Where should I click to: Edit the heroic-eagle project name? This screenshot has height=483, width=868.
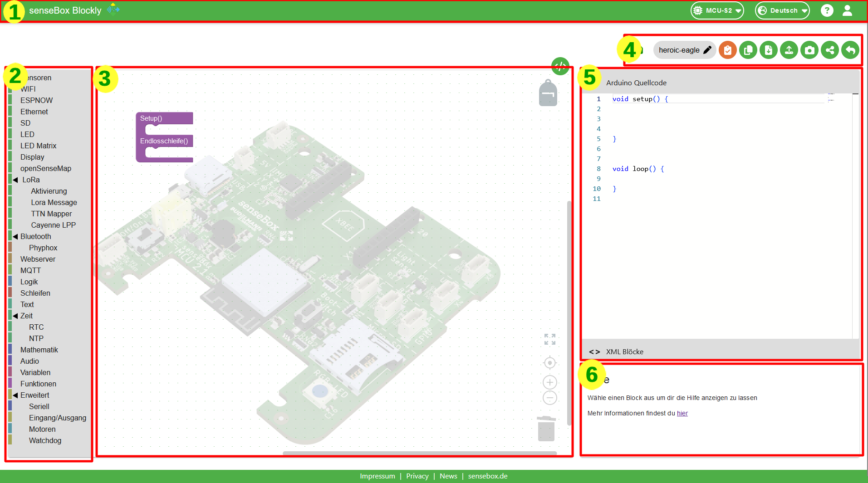[x=707, y=50]
